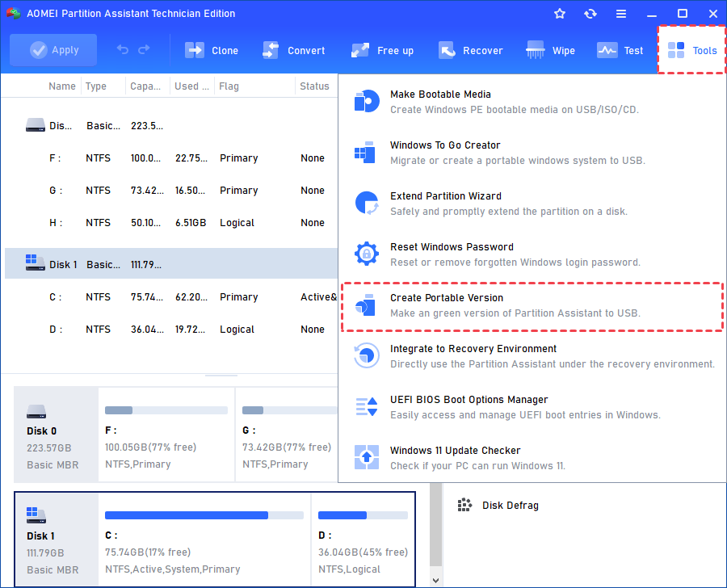This screenshot has width=727, height=588.
Task: Choose Reset Windows Password
Action: pos(532,254)
